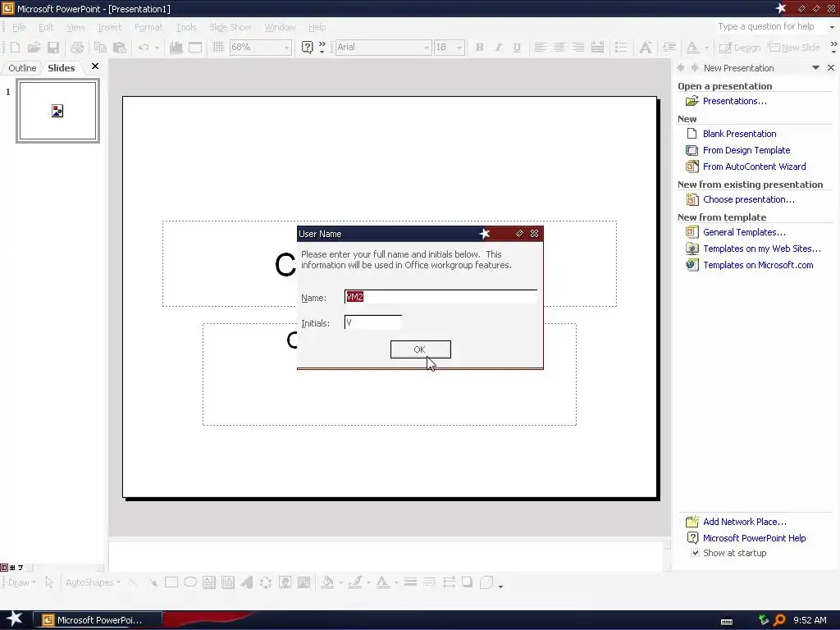Click the Line Style icon
Image resolution: width=840 pixels, height=630 pixels.
[410, 582]
